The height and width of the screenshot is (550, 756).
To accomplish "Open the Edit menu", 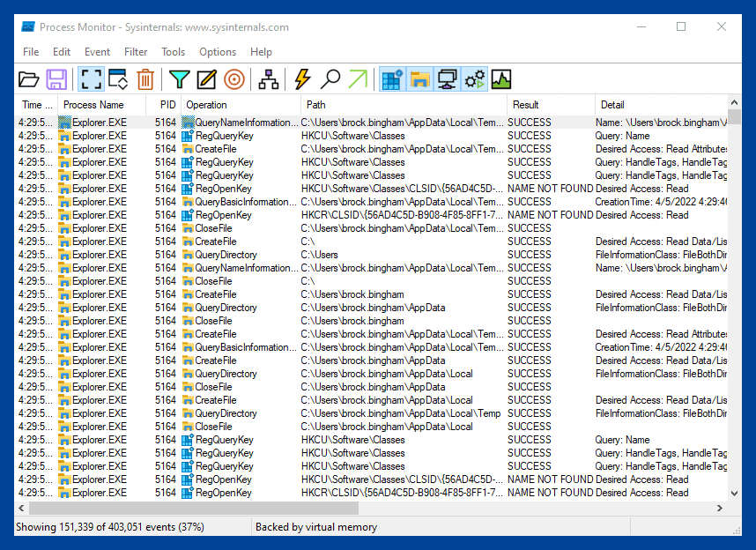I will (61, 52).
